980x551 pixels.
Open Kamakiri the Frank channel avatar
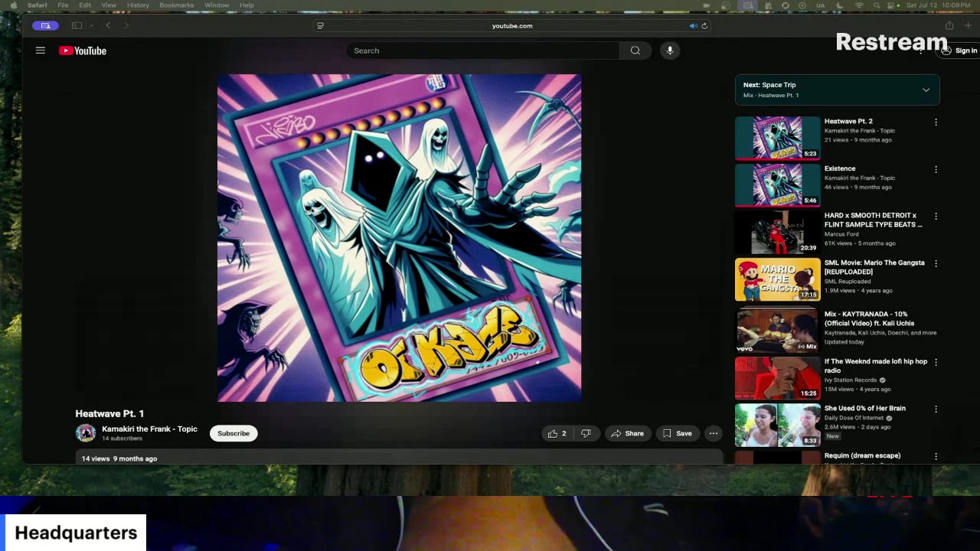coord(86,433)
